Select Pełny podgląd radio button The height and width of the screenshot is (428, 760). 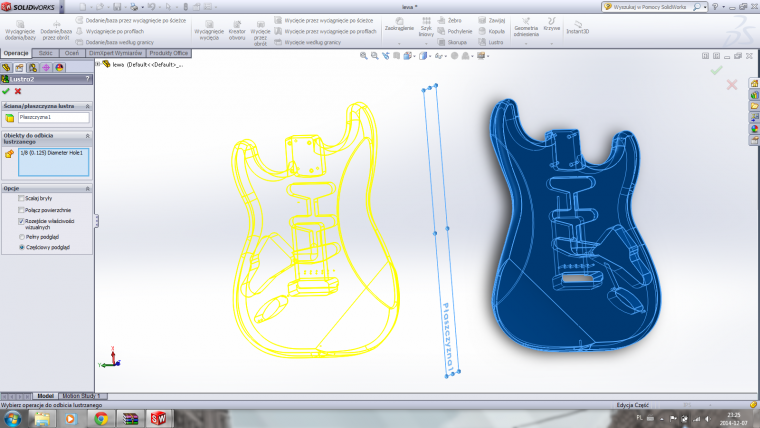[21, 237]
